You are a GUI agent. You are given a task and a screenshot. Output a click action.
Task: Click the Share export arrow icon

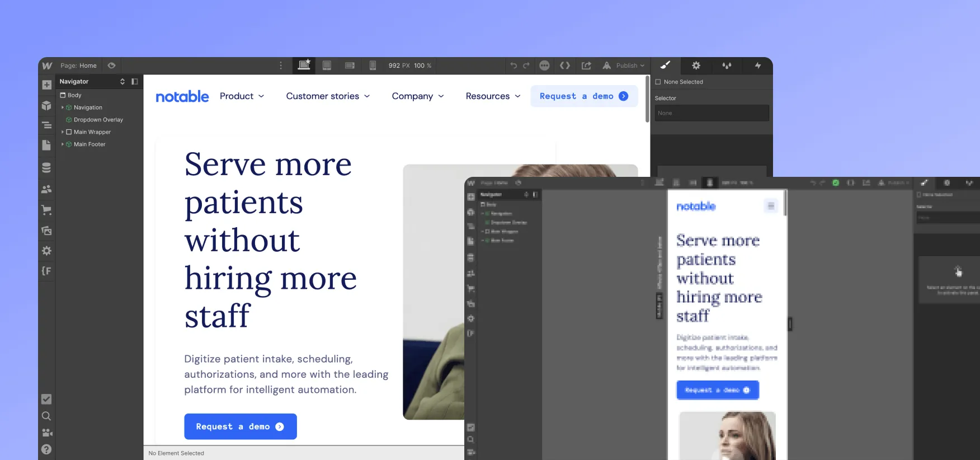pos(586,65)
